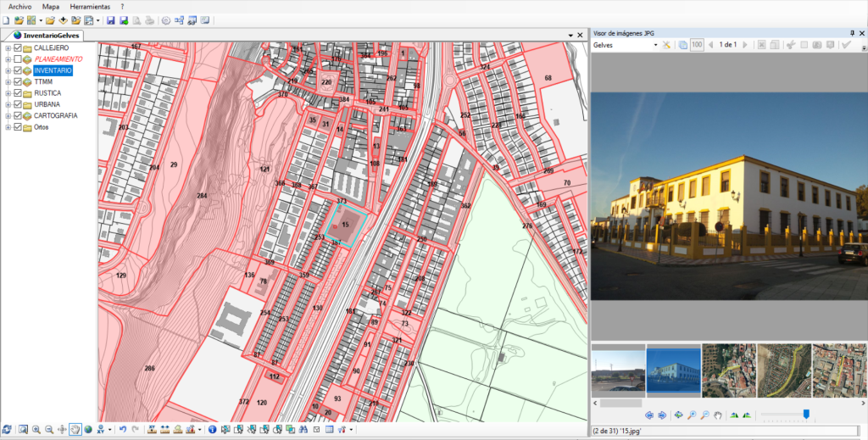Click the Zoom in magnifier tool

[x=36, y=429]
